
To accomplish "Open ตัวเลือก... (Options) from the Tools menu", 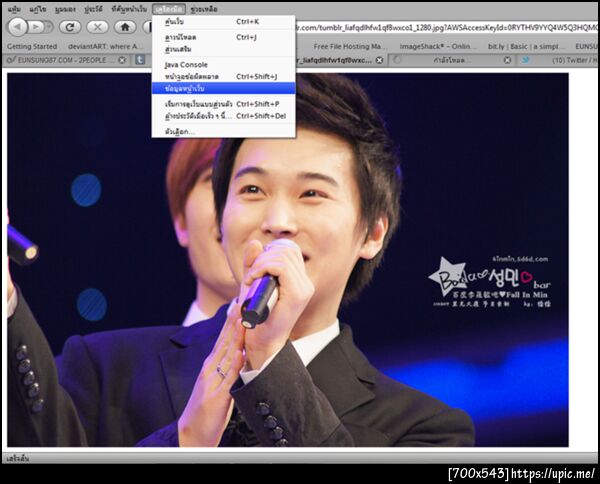I will tap(224, 132).
